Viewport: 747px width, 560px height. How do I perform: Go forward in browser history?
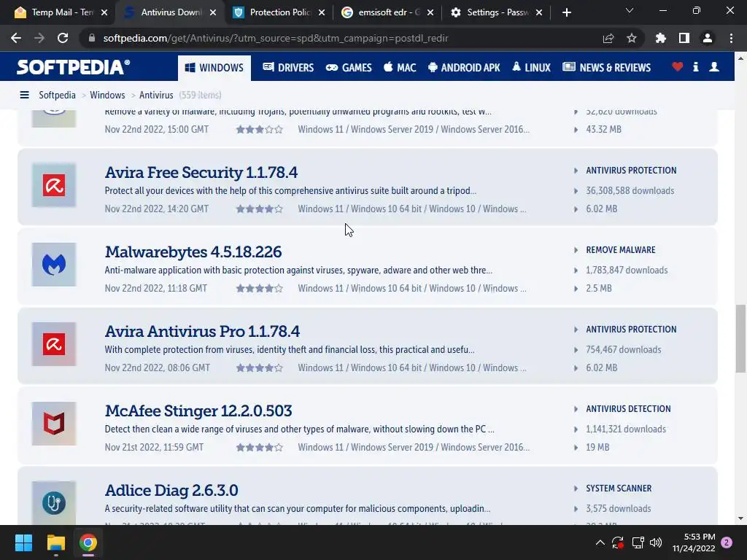pos(39,38)
